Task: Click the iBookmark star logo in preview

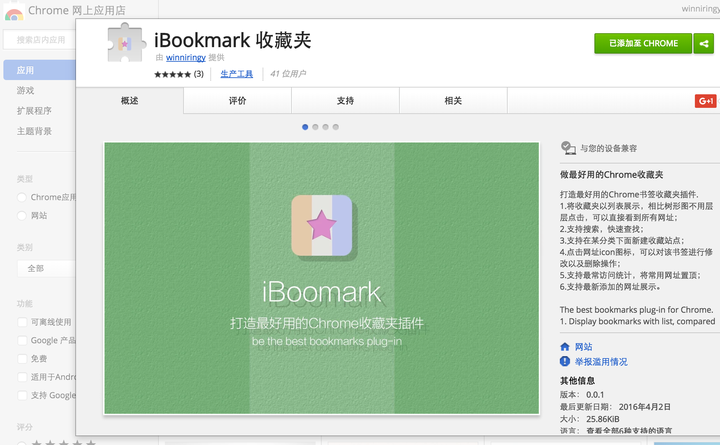Action: click(x=322, y=225)
